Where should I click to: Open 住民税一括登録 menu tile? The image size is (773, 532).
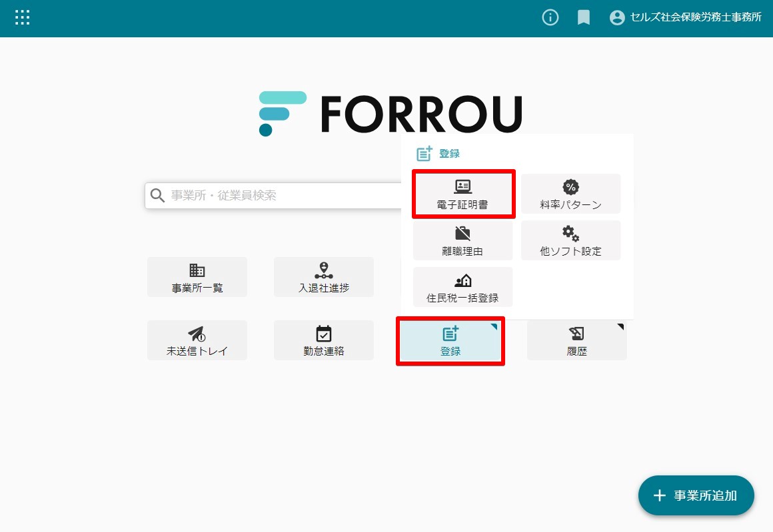pos(463,287)
